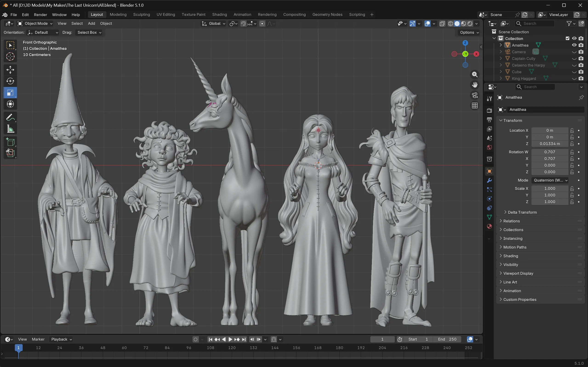This screenshot has height=367, width=588.
Task: Toggle proportional editing button
Action: [x=262, y=24]
